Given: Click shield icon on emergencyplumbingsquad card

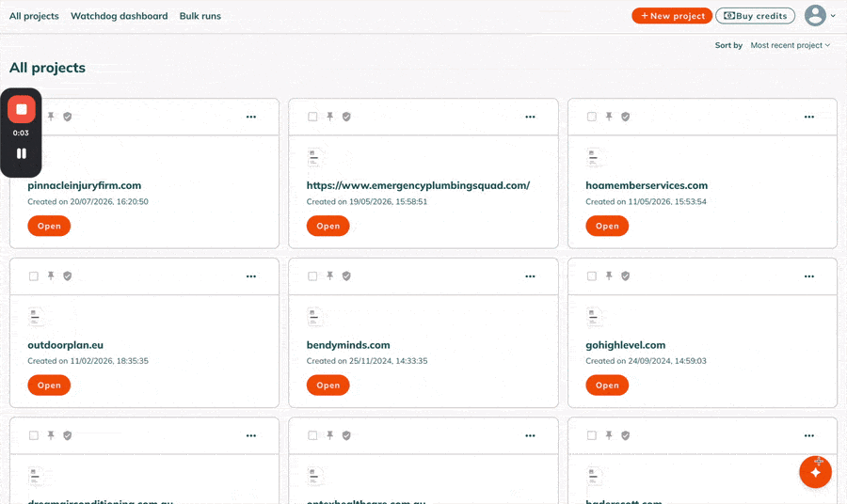Looking at the screenshot, I should [346, 117].
